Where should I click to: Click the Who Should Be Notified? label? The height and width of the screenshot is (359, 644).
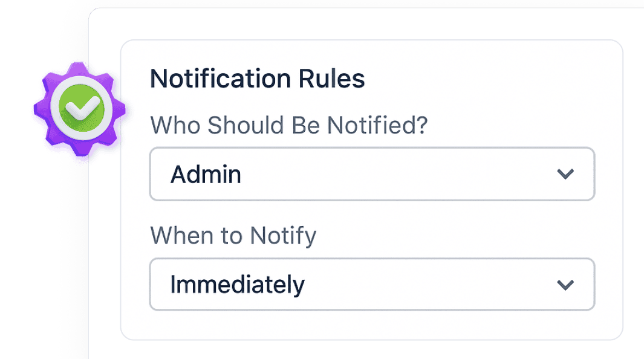point(289,125)
